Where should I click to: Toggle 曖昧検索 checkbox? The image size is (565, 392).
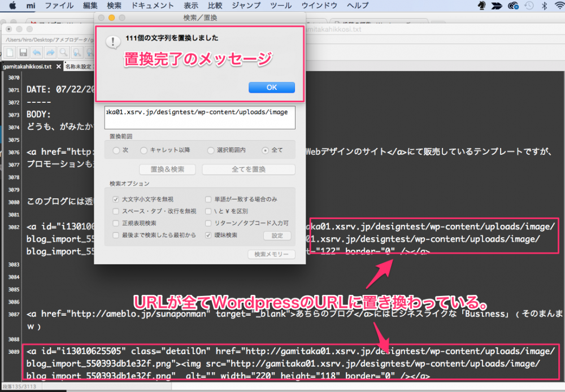[x=208, y=236]
